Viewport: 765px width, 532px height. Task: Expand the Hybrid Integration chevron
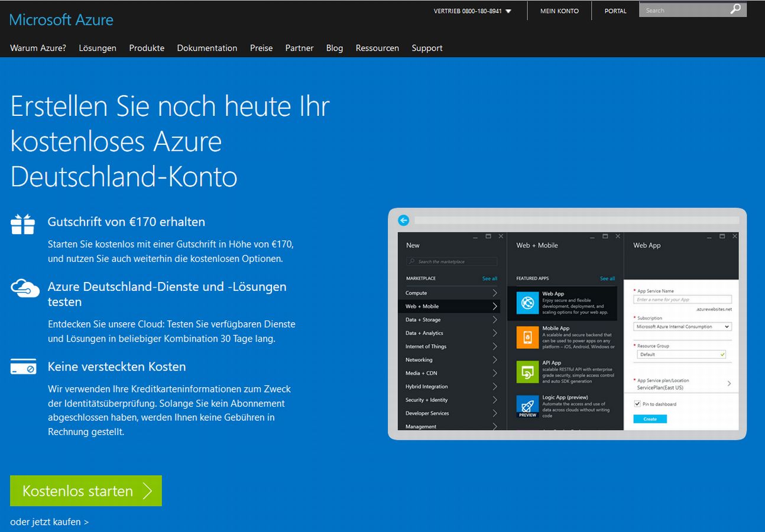point(495,387)
